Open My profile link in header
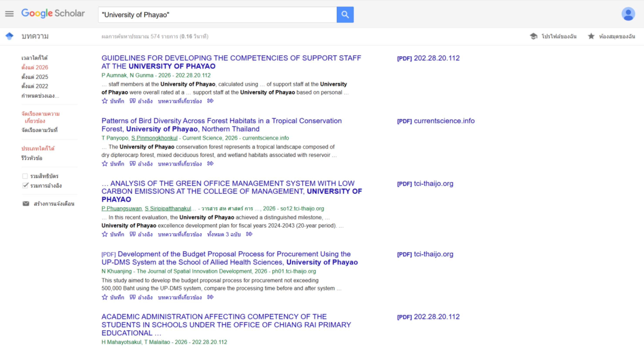This screenshot has height=352, width=644. (559, 36)
